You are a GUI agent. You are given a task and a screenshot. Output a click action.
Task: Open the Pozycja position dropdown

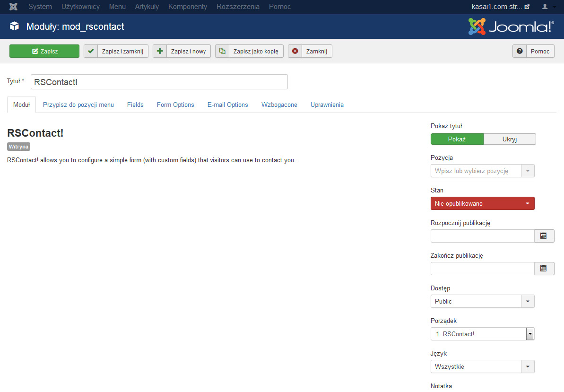pyautogui.click(x=482, y=171)
